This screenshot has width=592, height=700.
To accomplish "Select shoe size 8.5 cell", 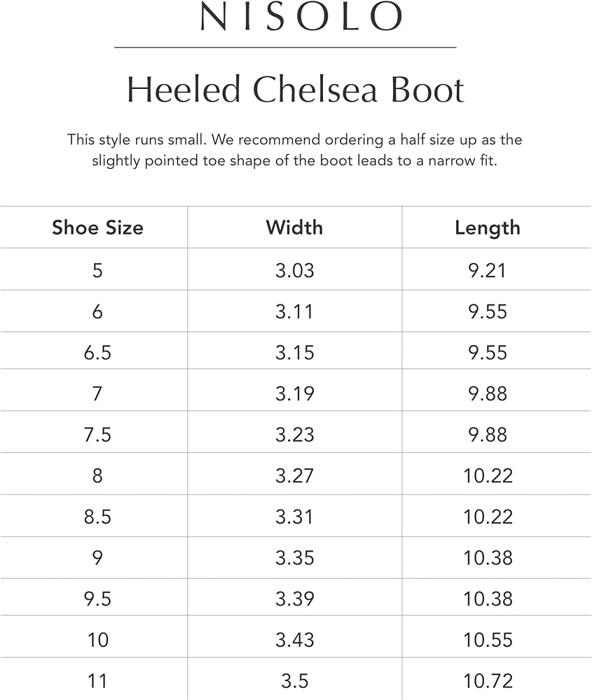I will coord(97,517).
